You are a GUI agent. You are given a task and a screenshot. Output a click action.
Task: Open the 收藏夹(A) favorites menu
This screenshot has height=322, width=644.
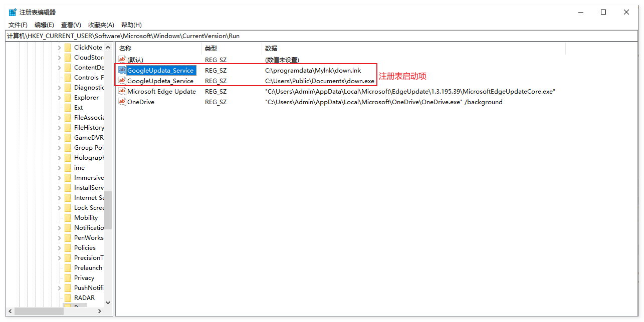[x=101, y=25]
